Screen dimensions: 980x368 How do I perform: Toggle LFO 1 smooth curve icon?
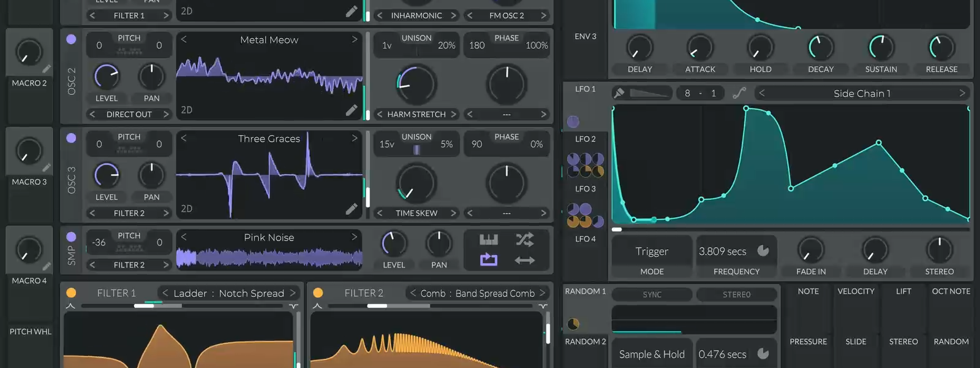coord(739,93)
